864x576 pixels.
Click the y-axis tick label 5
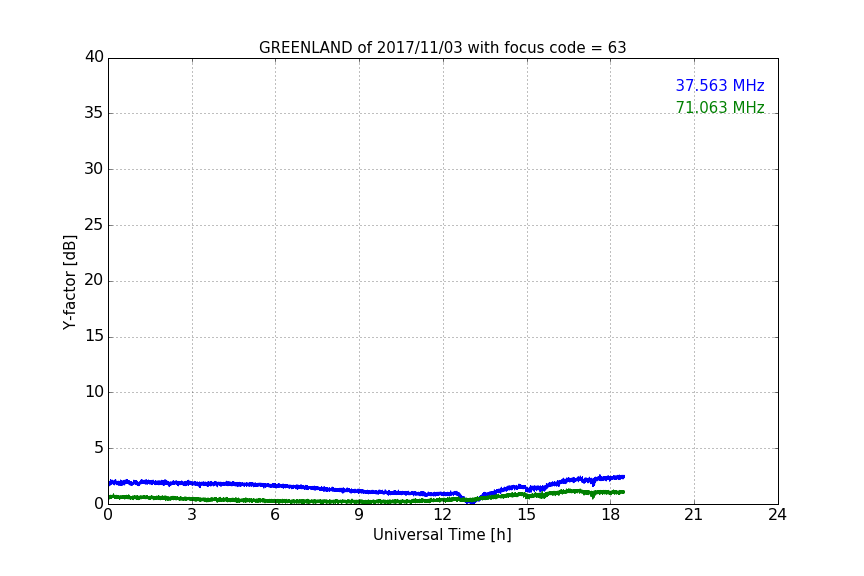coord(99,448)
